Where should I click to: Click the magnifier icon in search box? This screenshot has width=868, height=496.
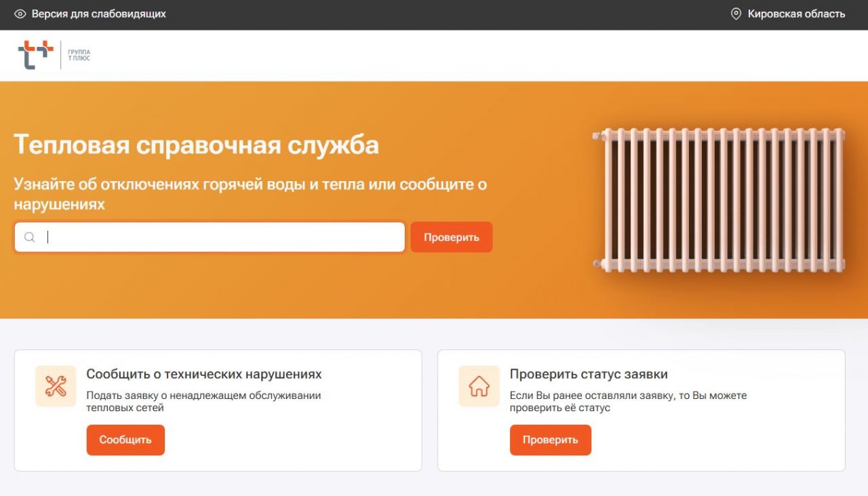tap(30, 237)
